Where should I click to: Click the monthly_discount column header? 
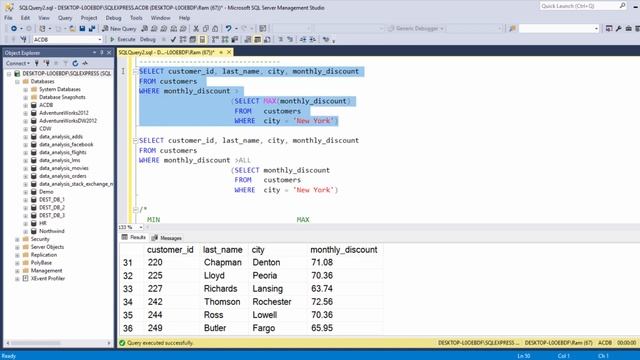point(344,250)
